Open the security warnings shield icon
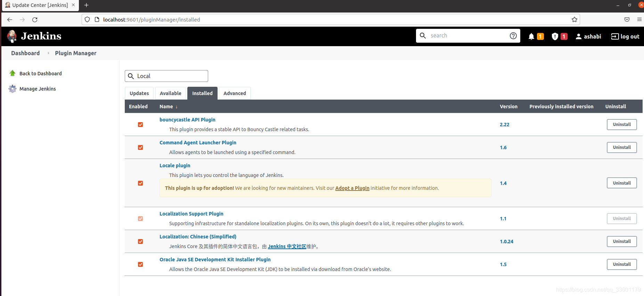The image size is (644, 296). click(555, 36)
